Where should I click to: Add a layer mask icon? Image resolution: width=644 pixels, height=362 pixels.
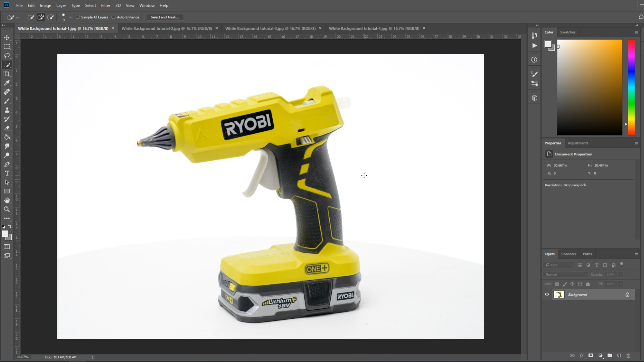(x=591, y=356)
